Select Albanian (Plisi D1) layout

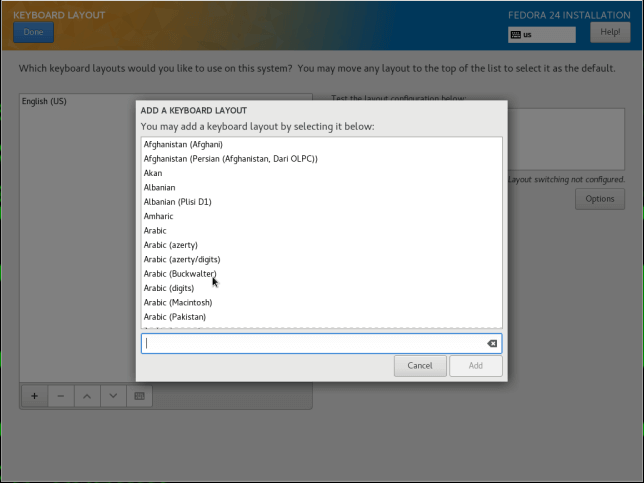322,202
